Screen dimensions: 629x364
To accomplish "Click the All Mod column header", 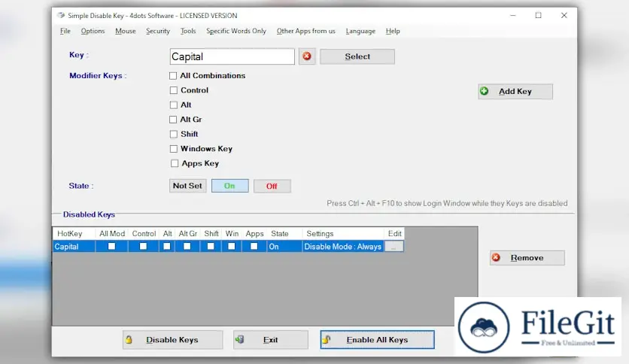I will pyautogui.click(x=112, y=233).
